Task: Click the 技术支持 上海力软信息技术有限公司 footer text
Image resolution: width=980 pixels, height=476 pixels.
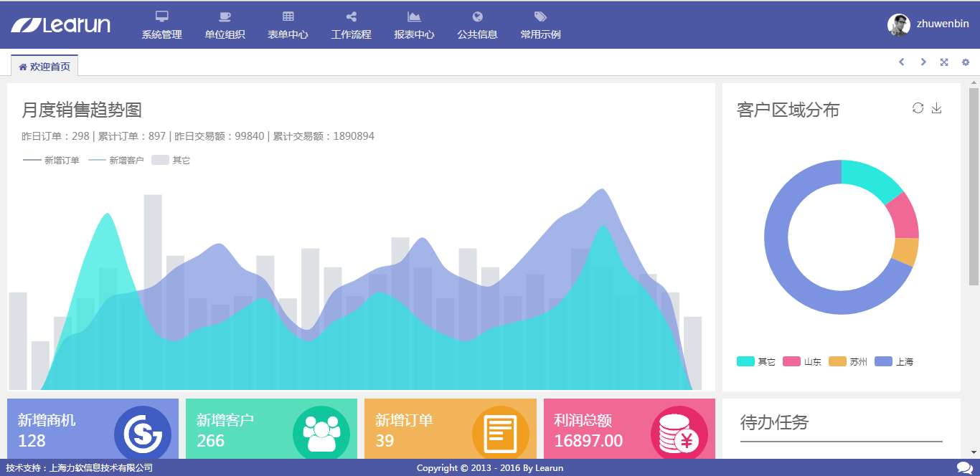Action: click(x=79, y=468)
